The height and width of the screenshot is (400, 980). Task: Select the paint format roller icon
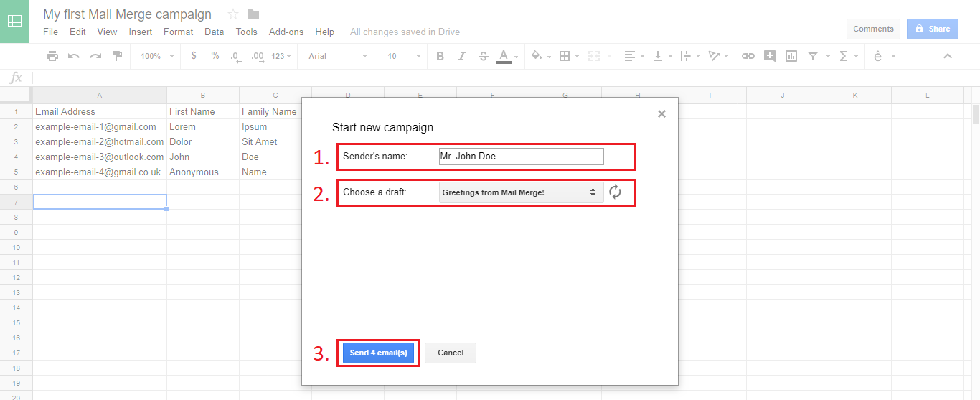tap(117, 56)
